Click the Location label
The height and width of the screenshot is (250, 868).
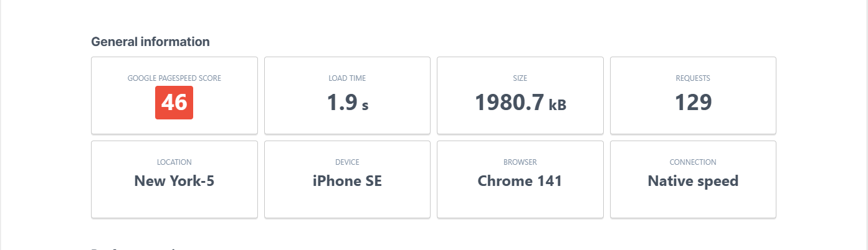pos(174,162)
